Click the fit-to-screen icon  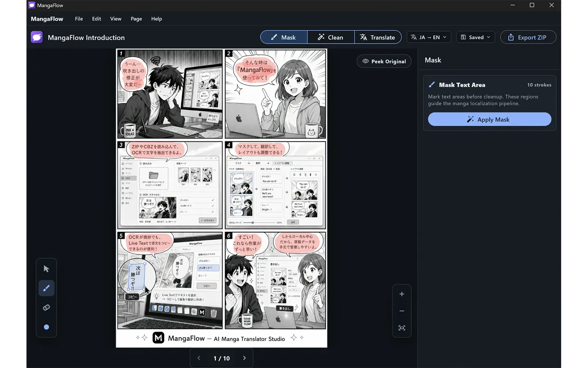pyautogui.click(x=402, y=328)
